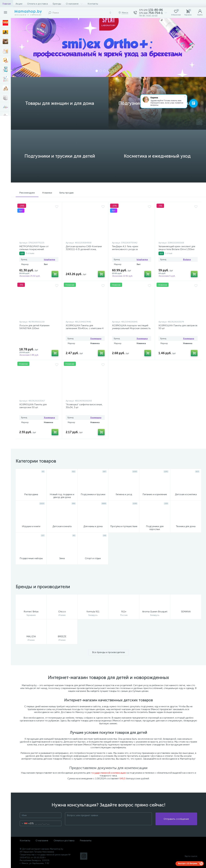Add ТинДерм А3 gel-cream to cart
This screenshot has height=868, width=206.
point(148,274)
